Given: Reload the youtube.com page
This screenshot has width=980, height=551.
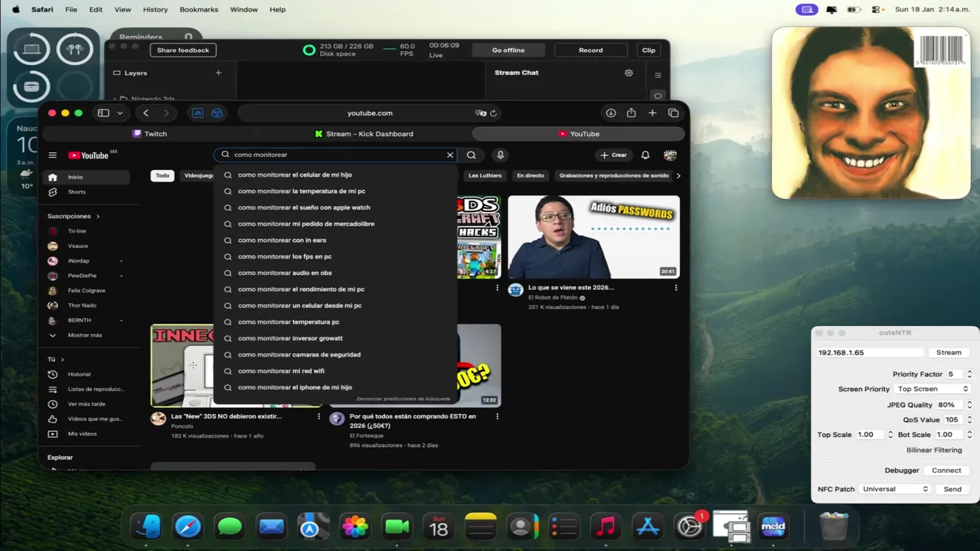Looking at the screenshot, I should [493, 113].
